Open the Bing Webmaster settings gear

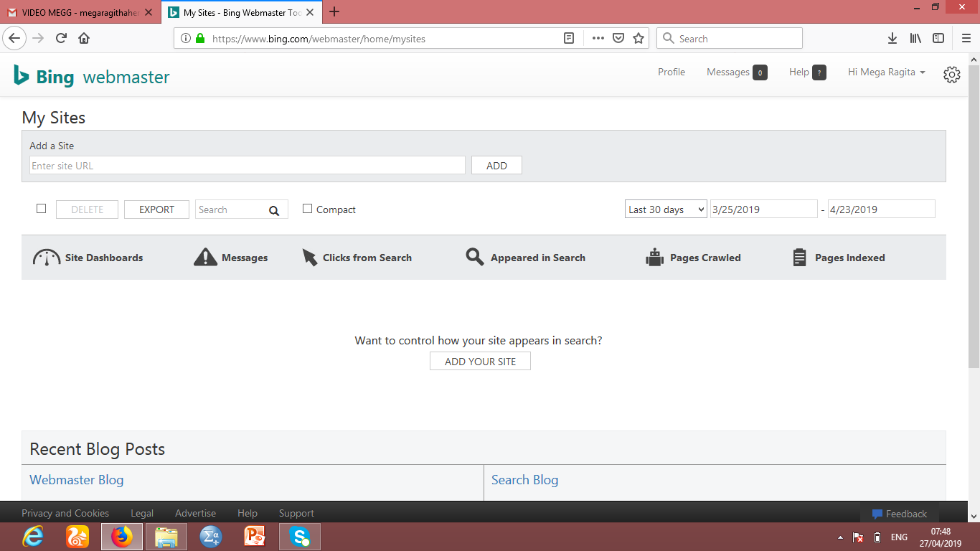click(952, 75)
